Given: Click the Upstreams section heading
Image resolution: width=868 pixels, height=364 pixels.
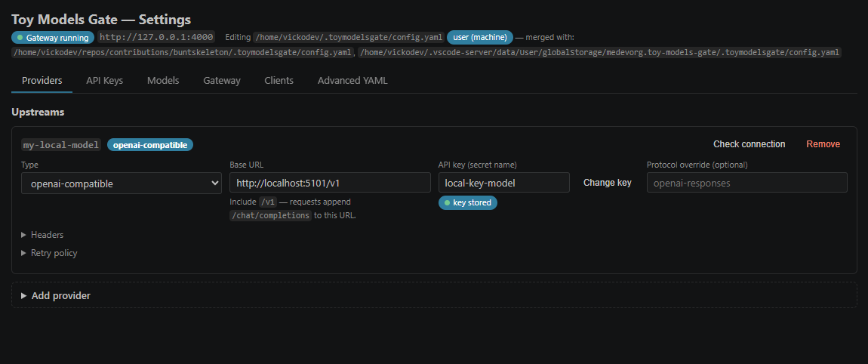Looking at the screenshot, I should coord(38,112).
